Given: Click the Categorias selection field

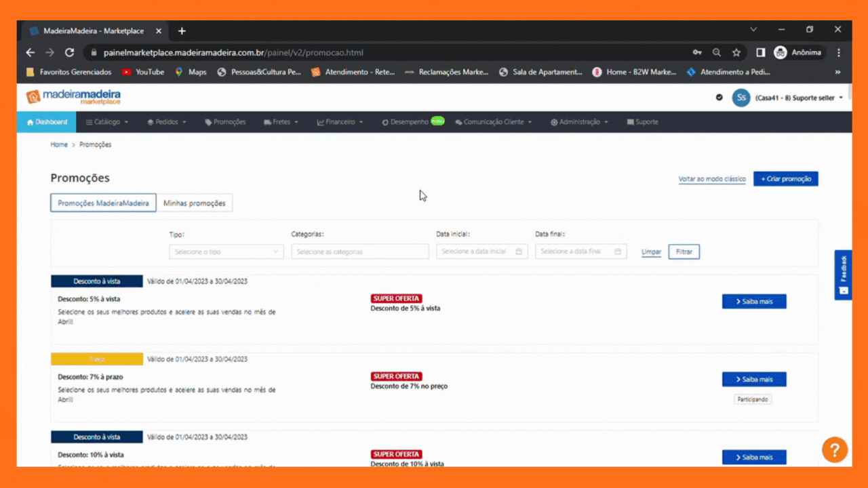Looking at the screenshot, I should [x=360, y=251].
